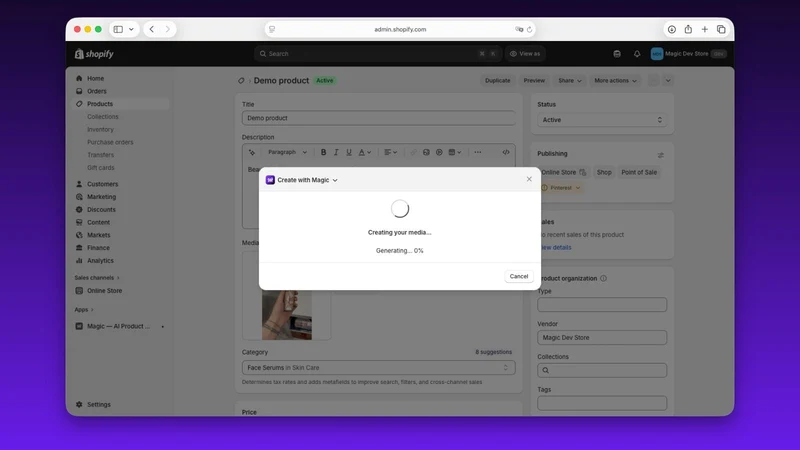Image resolution: width=800 pixels, height=450 pixels.
Task: Expand the Apps section
Action: 84,310
